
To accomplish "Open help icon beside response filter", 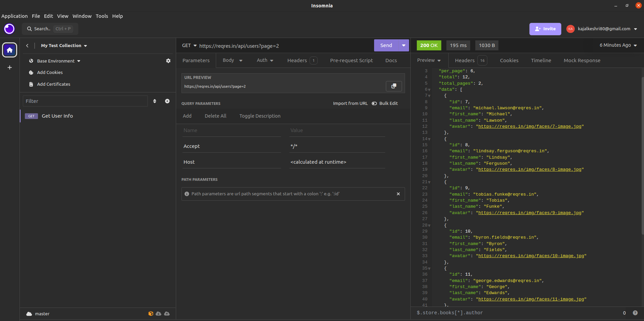I will (x=635, y=313).
